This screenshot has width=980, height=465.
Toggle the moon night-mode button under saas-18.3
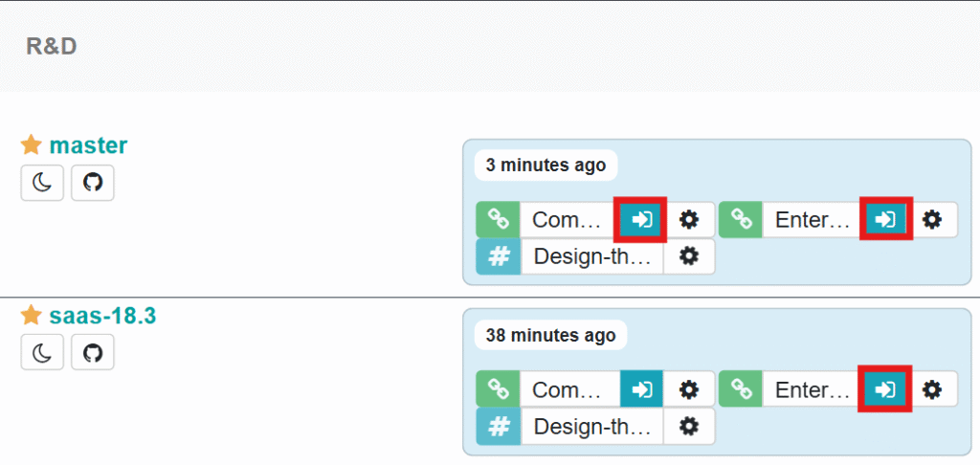pos(42,352)
